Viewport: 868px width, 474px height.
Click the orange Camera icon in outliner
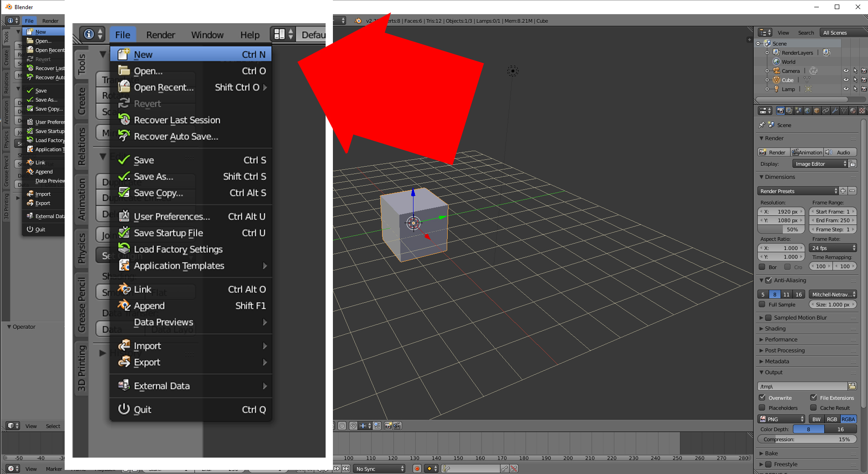click(x=776, y=71)
